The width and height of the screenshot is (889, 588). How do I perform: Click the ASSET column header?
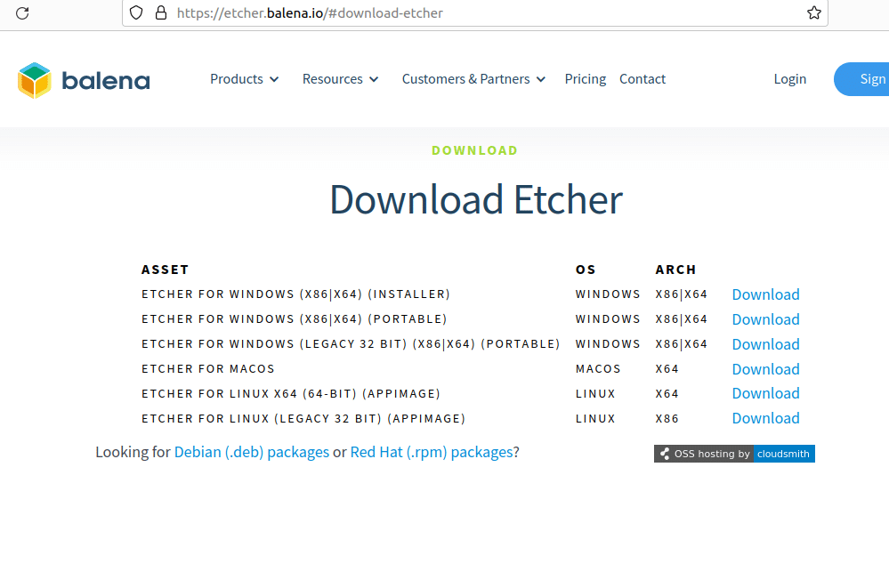click(x=165, y=270)
